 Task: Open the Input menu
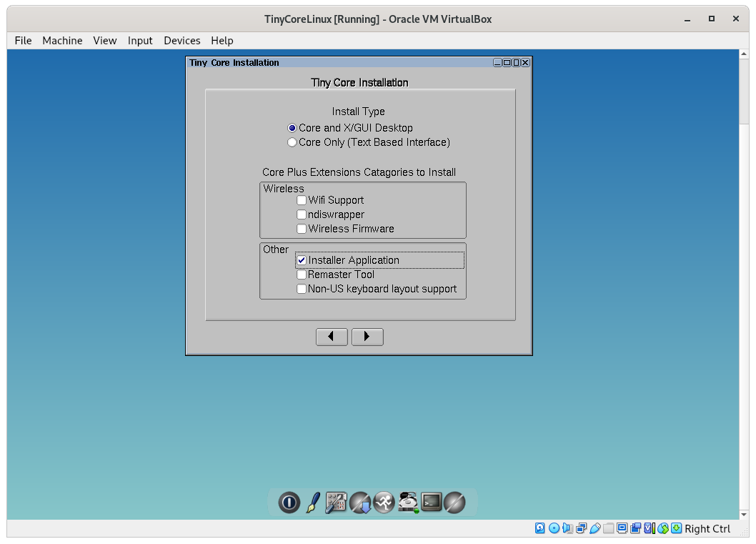coord(140,41)
